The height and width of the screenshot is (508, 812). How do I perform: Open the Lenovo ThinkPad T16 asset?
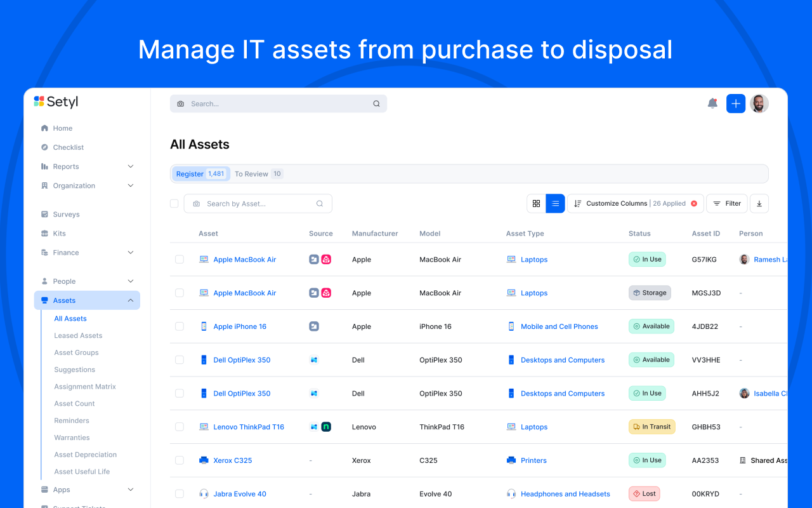[x=248, y=426]
